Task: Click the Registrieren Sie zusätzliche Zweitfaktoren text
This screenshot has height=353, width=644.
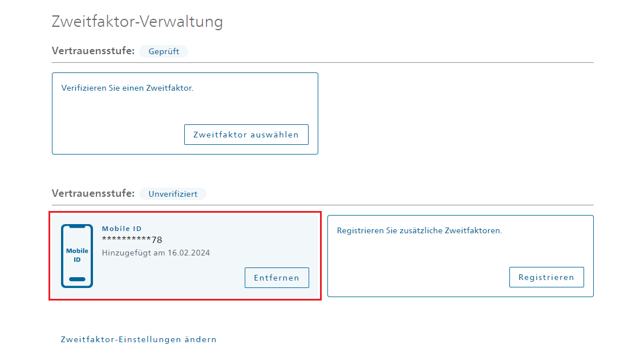Action: (x=419, y=231)
